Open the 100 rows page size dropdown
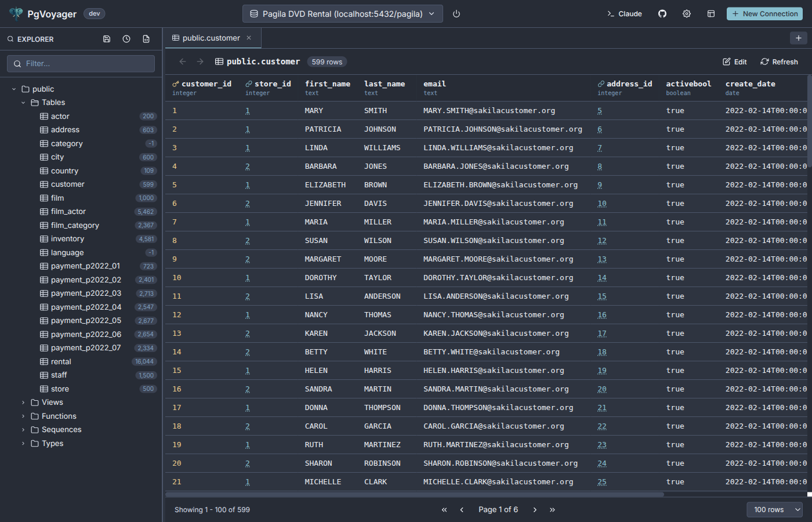The image size is (812, 522). click(x=774, y=509)
